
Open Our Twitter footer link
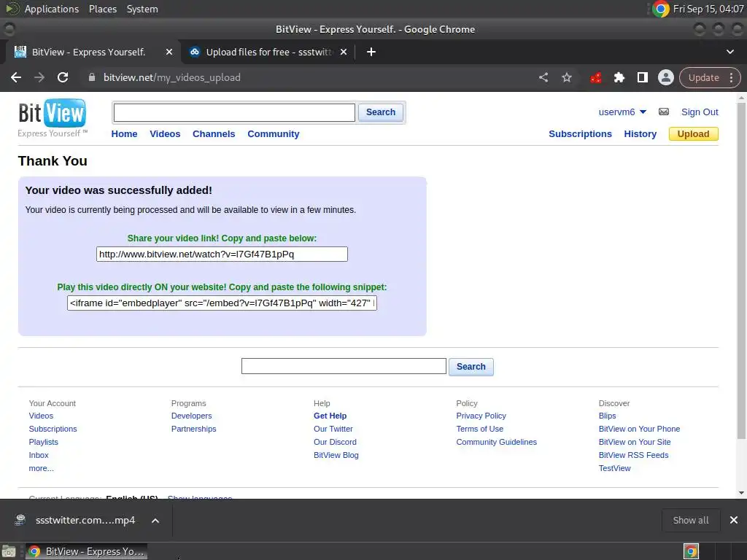click(x=333, y=429)
